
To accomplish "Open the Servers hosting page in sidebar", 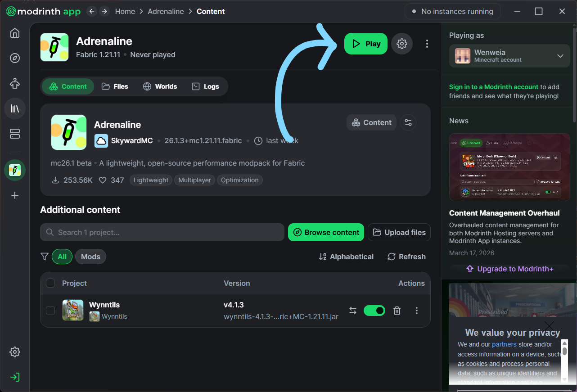I will click(x=15, y=134).
